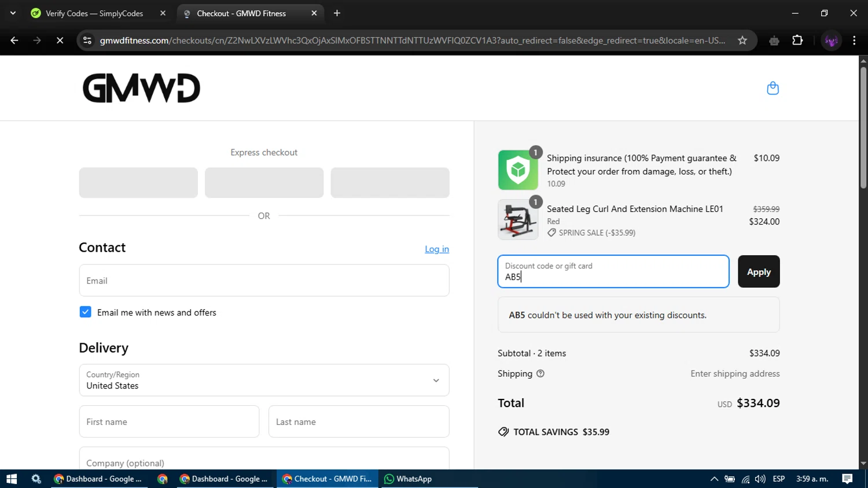Screen dimensions: 868x488
Task: Click the Subtotal · 2 items text
Action: click(x=532, y=353)
